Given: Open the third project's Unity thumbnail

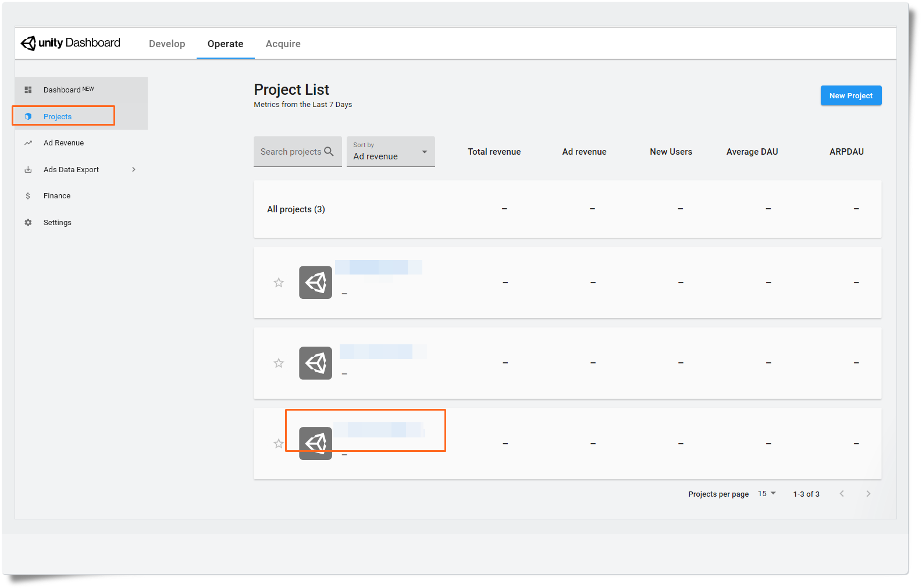Looking at the screenshot, I should pos(315,444).
